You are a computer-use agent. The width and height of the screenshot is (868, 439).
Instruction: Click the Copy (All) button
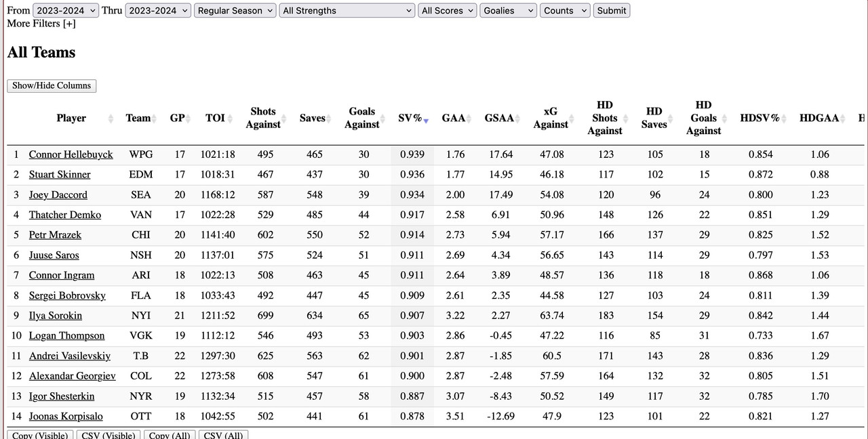170,435
